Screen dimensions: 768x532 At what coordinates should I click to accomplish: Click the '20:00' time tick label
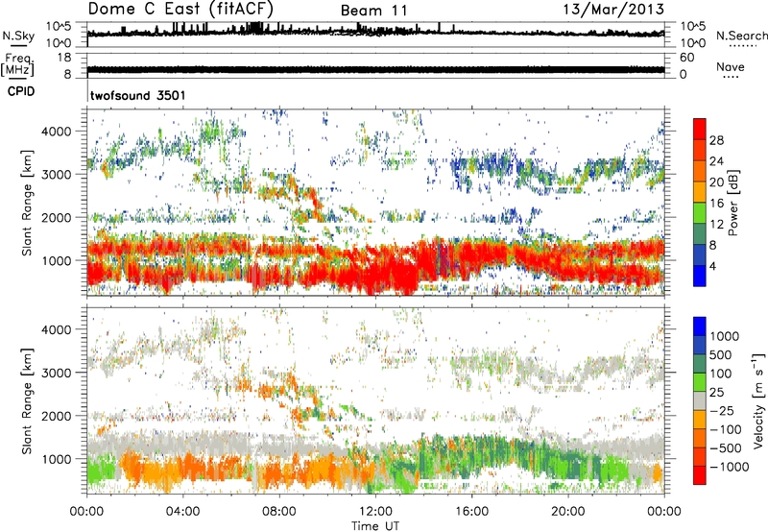click(568, 512)
